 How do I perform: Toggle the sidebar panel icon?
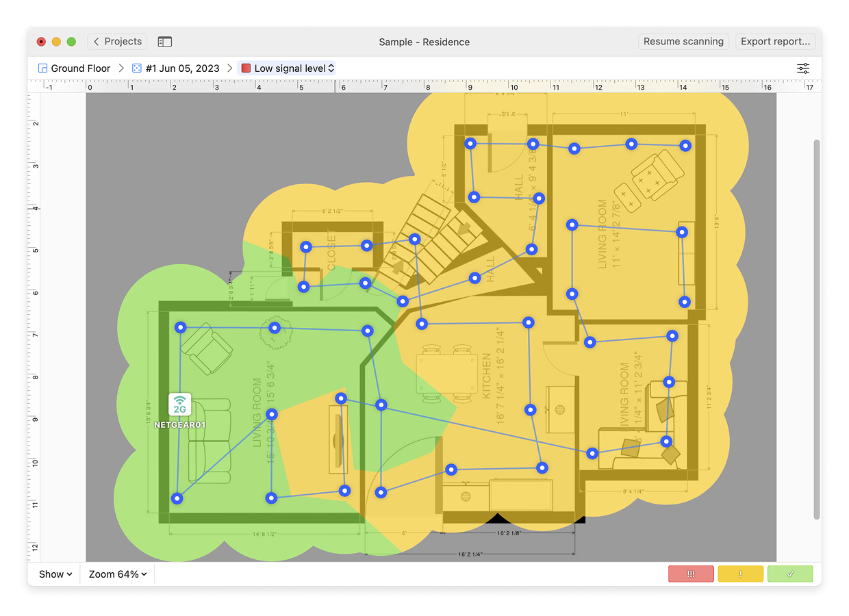[x=164, y=42]
